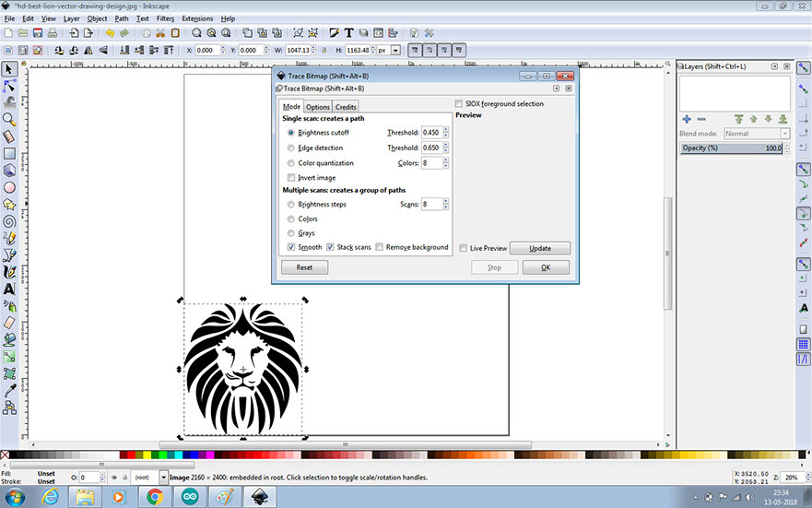The width and height of the screenshot is (812, 508).
Task: Select the Bezier pen tool
Action: tap(9, 255)
